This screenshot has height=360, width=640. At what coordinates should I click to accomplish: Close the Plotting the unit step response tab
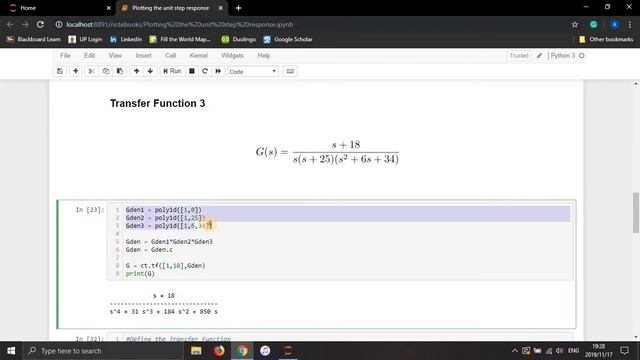tap(220, 8)
